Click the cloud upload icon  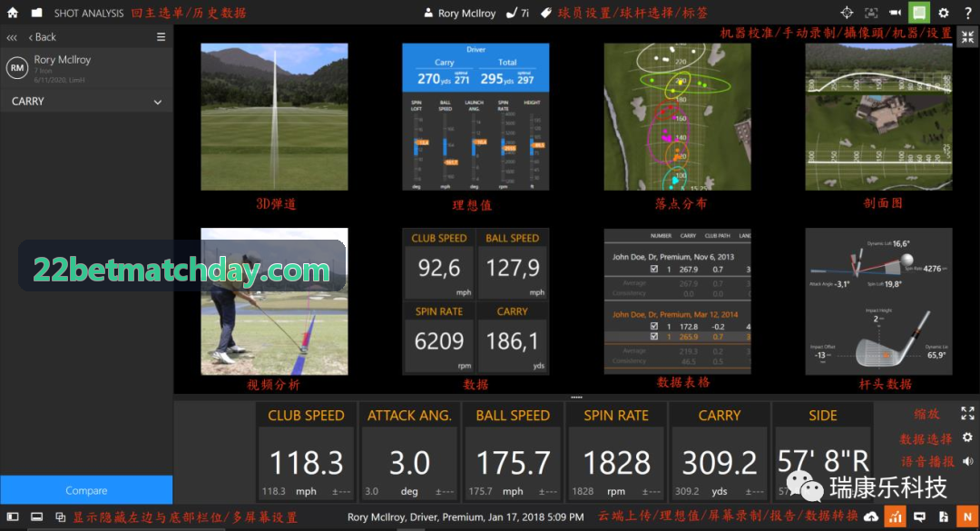(870, 516)
